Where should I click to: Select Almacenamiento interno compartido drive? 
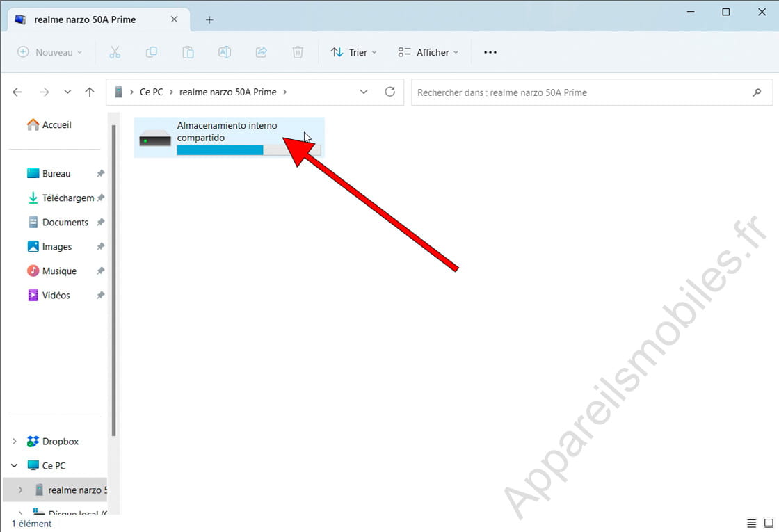pos(229,138)
